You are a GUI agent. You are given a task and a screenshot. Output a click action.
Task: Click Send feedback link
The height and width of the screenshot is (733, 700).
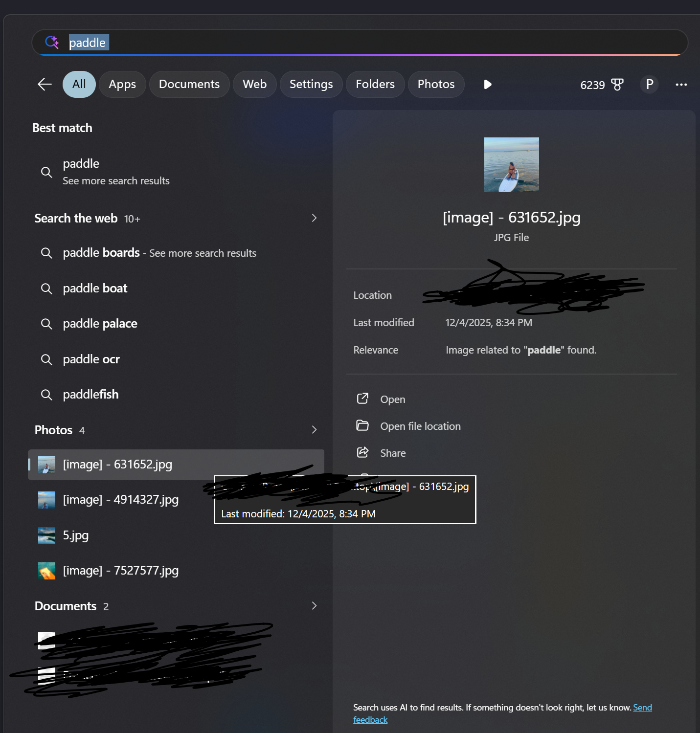[x=642, y=708]
